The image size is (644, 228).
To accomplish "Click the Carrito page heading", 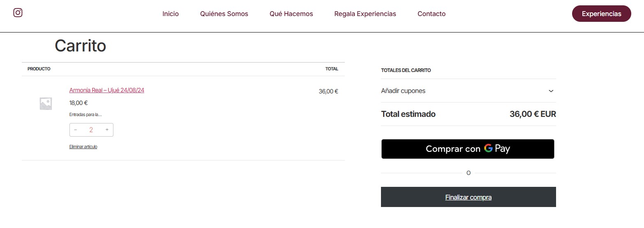I will (x=80, y=46).
